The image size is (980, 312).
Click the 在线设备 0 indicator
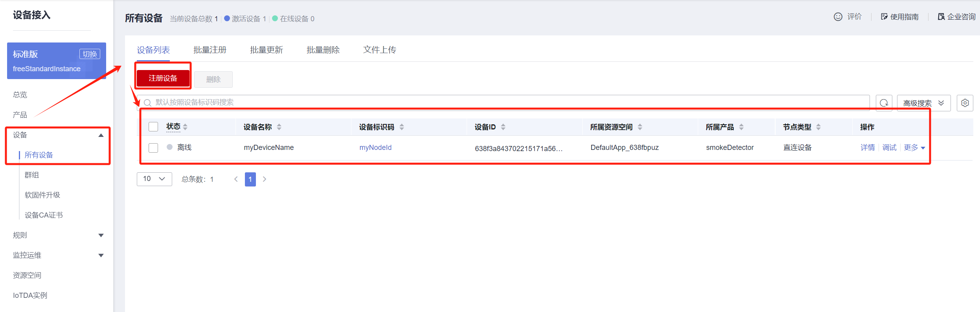click(x=293, y=19)
